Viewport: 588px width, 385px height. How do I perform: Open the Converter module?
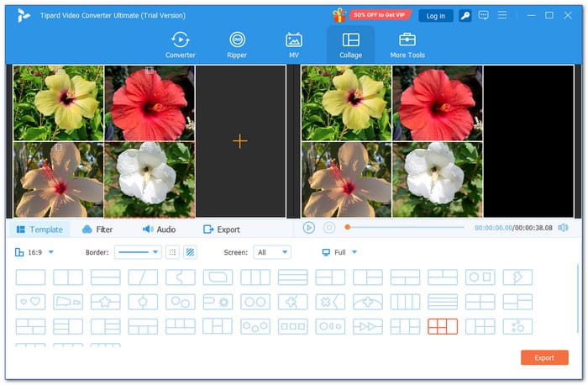click(181, 45)
